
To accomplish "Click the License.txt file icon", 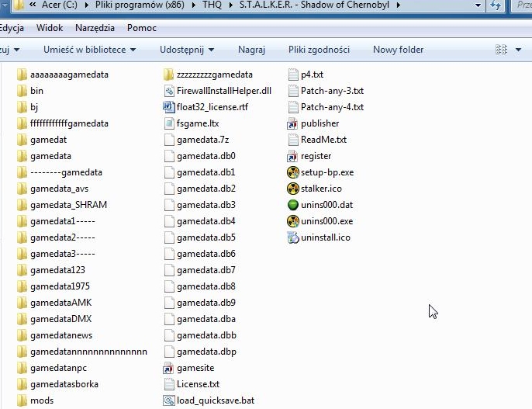I will [x=169, y=384].
